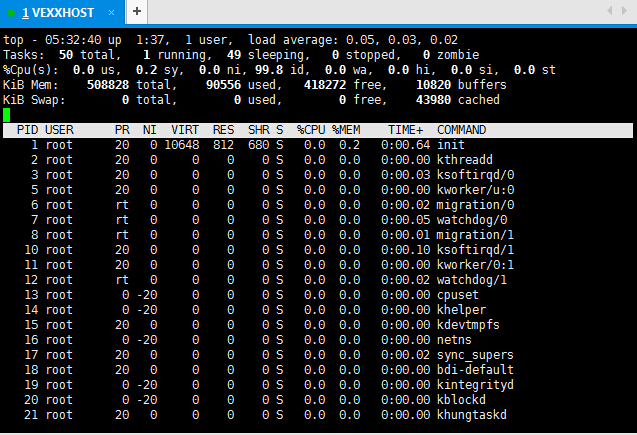Click the PID column header

pos(28,130)
